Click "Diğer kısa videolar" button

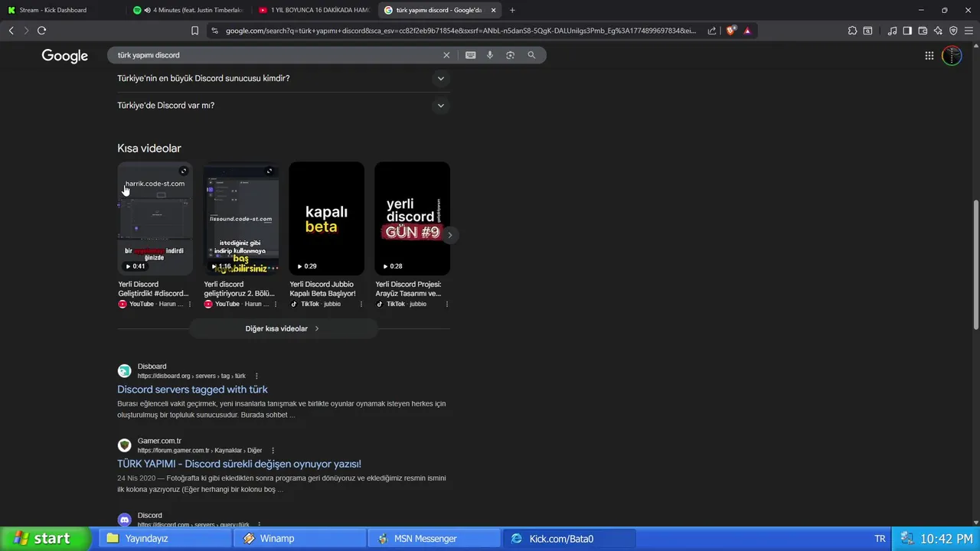[283, 328]
